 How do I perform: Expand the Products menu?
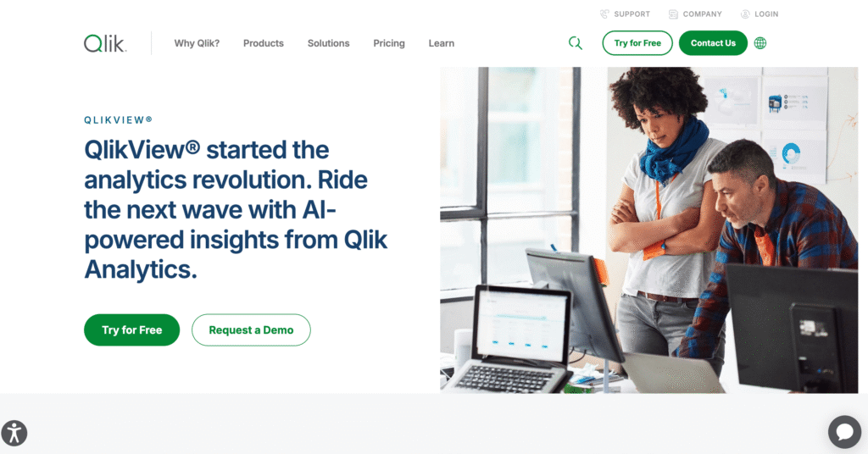(x=264, y=43)
